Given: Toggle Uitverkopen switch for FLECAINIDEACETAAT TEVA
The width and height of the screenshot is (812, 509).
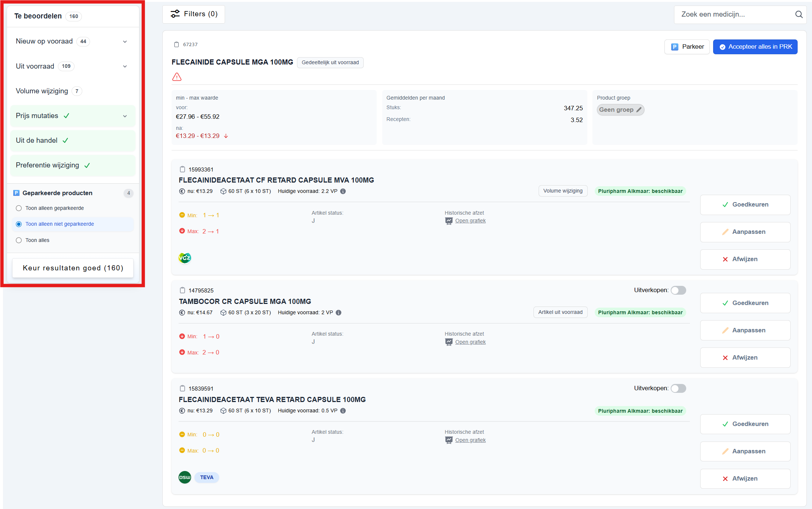Looking at the screenshot, I should (678, 388).
